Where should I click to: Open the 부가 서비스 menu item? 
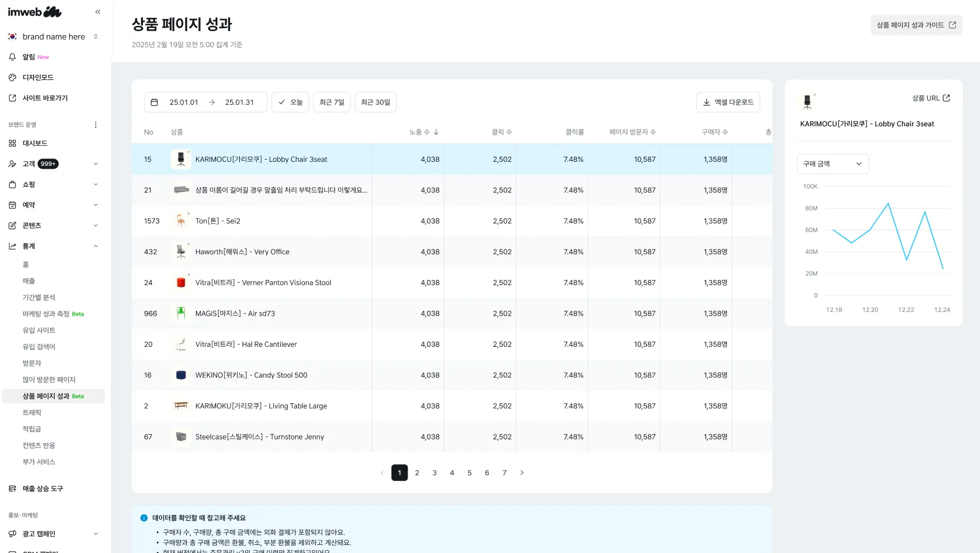[39, 462]
